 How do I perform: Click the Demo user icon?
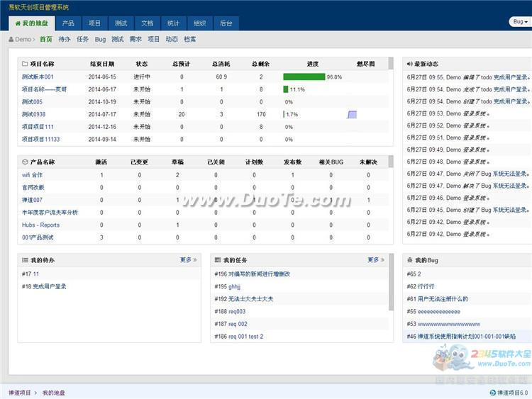click(x=11, y=39)
